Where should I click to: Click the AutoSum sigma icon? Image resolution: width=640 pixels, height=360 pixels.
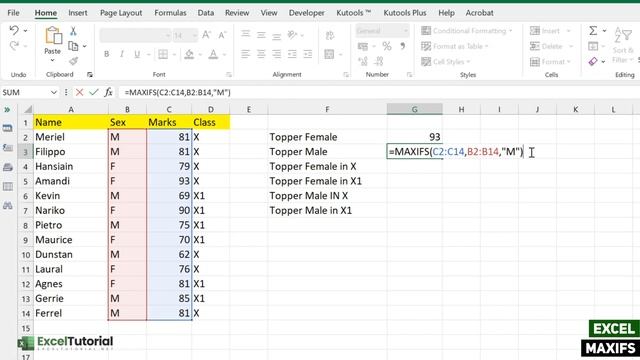(593, 31)
